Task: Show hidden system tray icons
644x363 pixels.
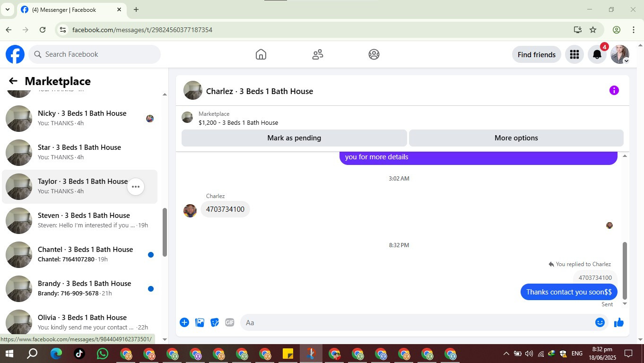Action: (506, 354)
